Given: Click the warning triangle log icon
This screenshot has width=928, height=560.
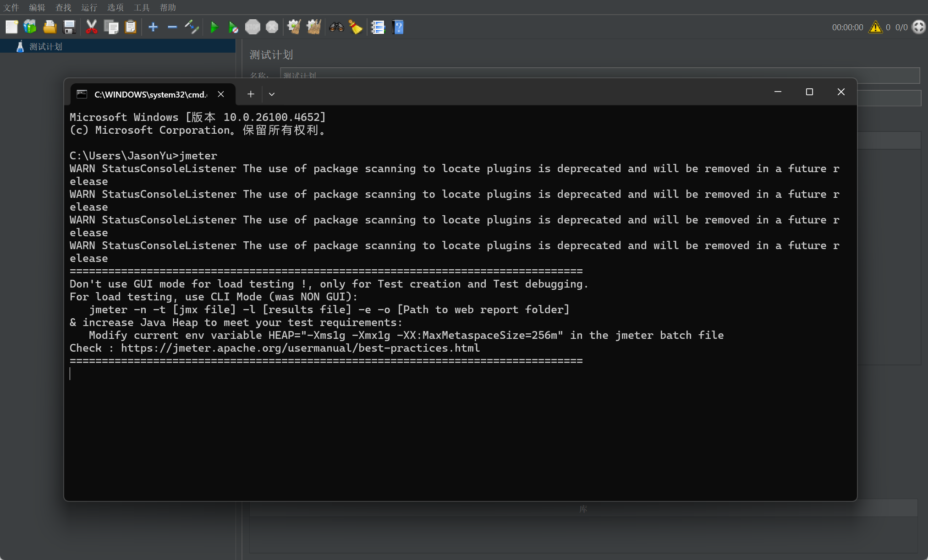Looking at the screenshot, I should tap(875, 27).
